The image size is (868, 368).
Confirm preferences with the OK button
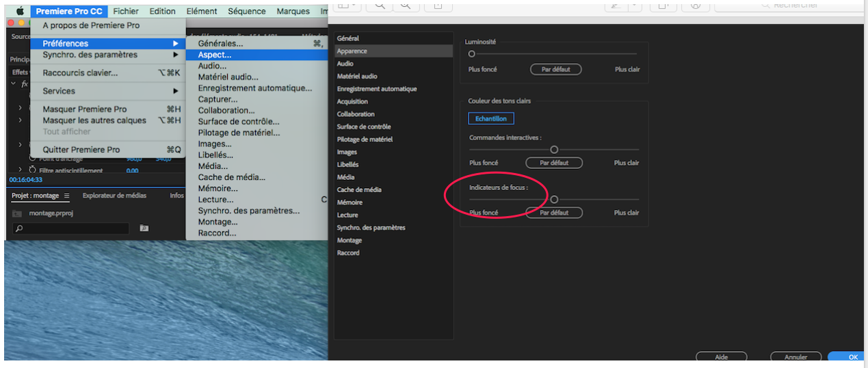click(847, 356)
